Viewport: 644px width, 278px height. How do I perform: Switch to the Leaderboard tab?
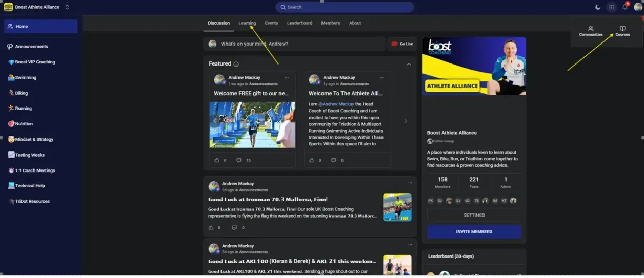[299, 23]
